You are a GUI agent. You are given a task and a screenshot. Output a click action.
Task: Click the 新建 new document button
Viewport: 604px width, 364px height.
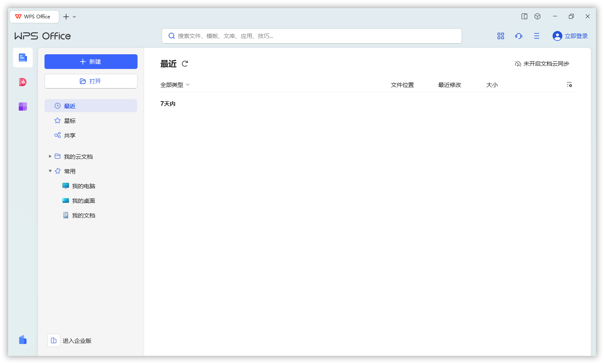tap(91, 62)
